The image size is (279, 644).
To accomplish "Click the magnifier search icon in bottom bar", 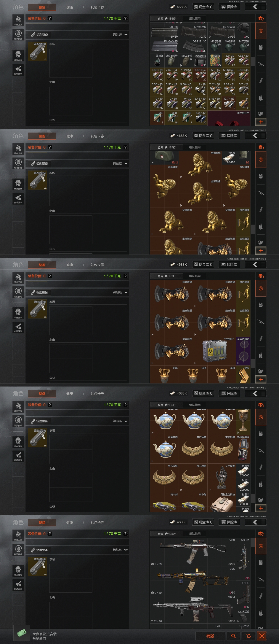I will coord(233,636).
